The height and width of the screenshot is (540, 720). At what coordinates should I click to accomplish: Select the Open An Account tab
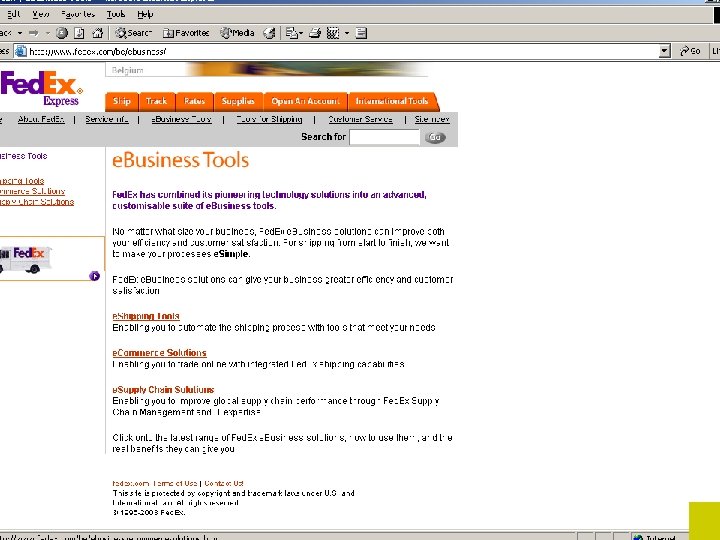(305, 101)
